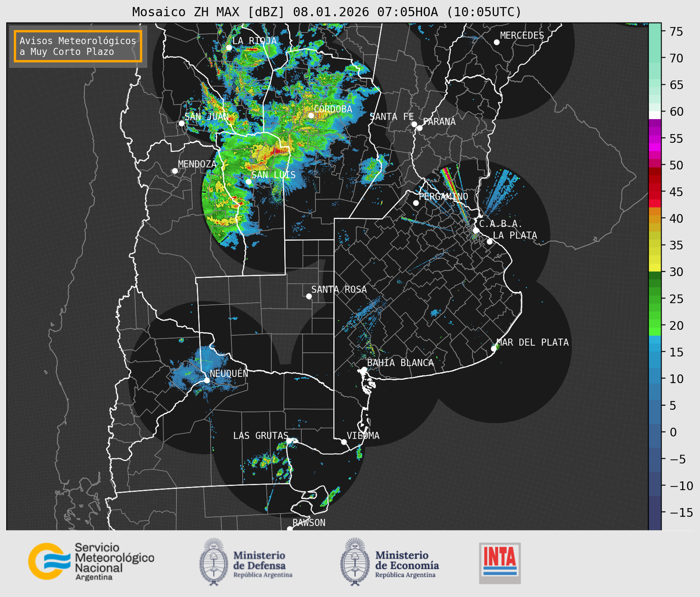Click the LAS GRUTAS label

point(261,436)
